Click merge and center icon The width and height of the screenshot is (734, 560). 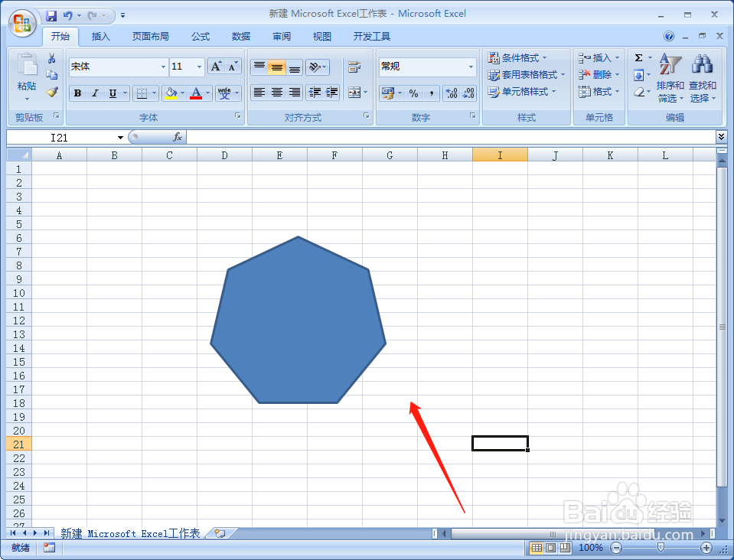354,92
